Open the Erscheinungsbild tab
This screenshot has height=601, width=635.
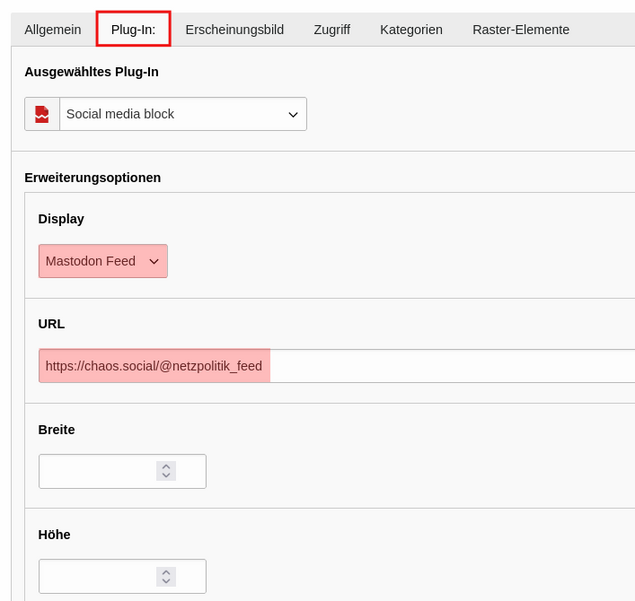point(234,30)
